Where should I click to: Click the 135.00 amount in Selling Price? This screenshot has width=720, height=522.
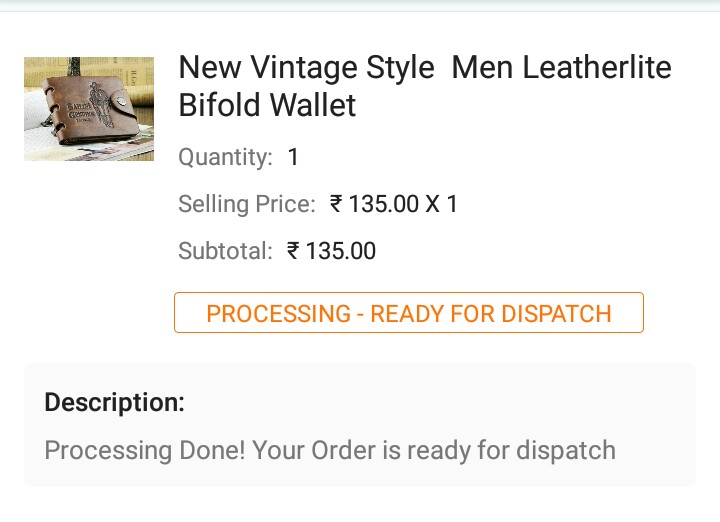pyautogui.click(x=384, y=204)
